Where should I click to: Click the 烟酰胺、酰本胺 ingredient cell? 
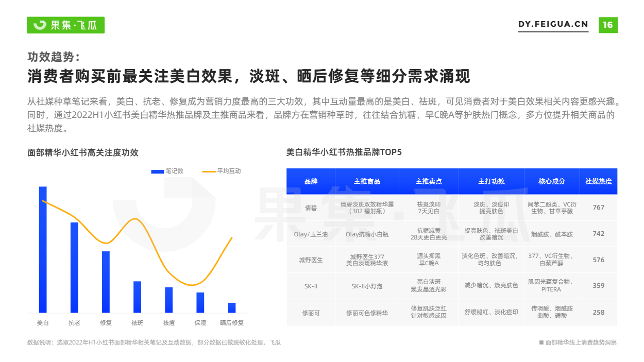[x=552, y=234]
